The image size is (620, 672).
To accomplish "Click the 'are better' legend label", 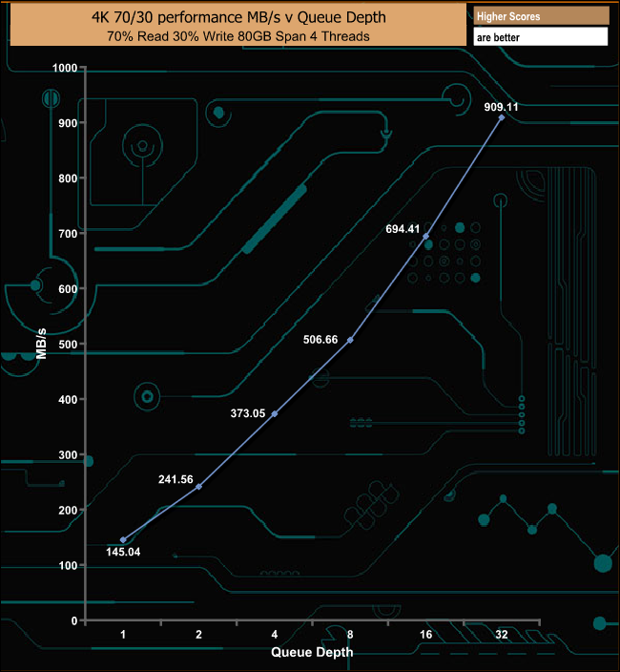I will (498, 38).
